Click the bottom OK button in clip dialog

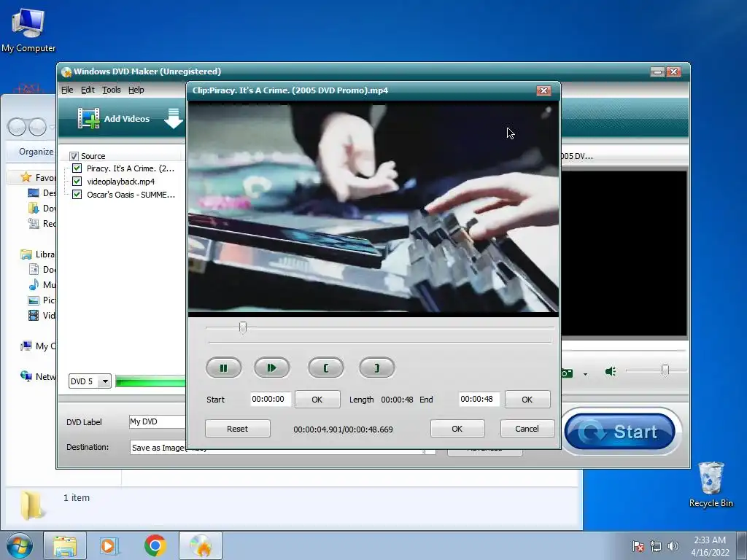(x=457, y=429)
